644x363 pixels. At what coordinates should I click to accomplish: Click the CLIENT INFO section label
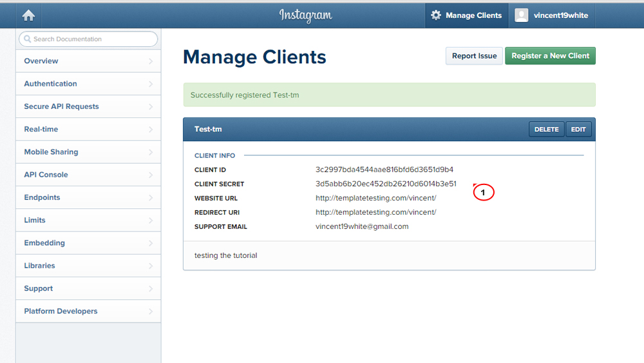pyautogui.click(x=215, y=155)
